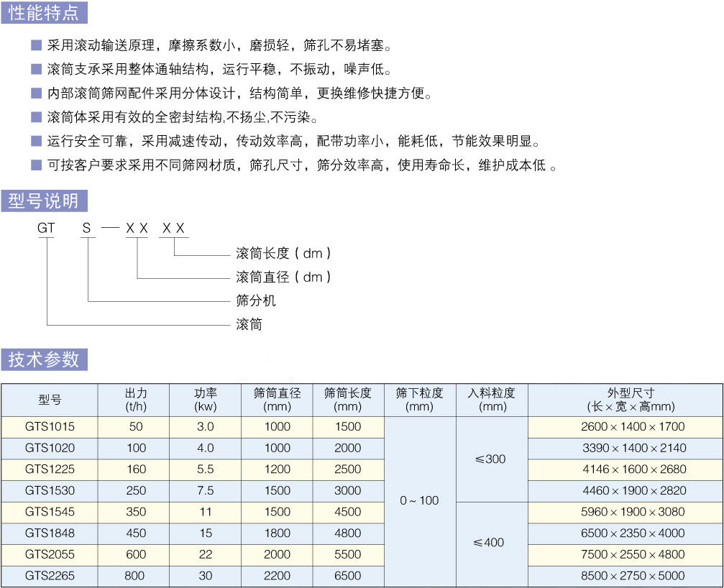724x588 pixels.
Task: Click the 2600×1400×1700 dimensions cell
Action: (x=626, y=427)
